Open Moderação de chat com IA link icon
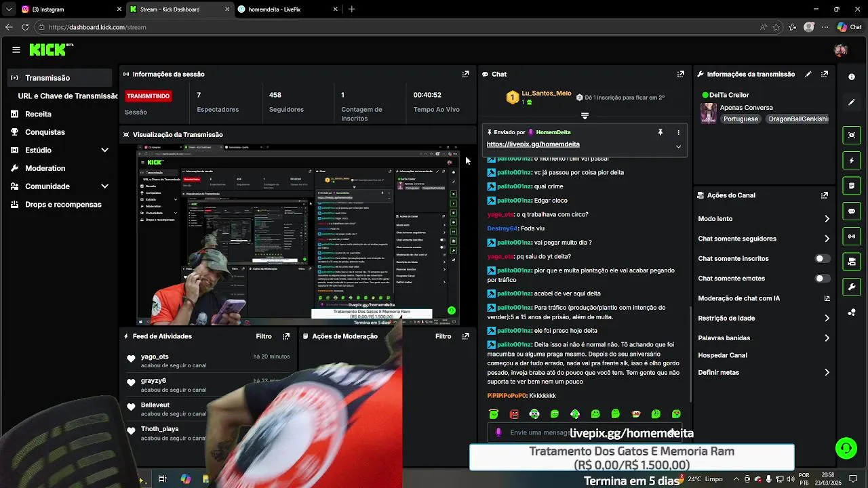The image size is (868, 488). pyautogui.click(x=827, y=298)
